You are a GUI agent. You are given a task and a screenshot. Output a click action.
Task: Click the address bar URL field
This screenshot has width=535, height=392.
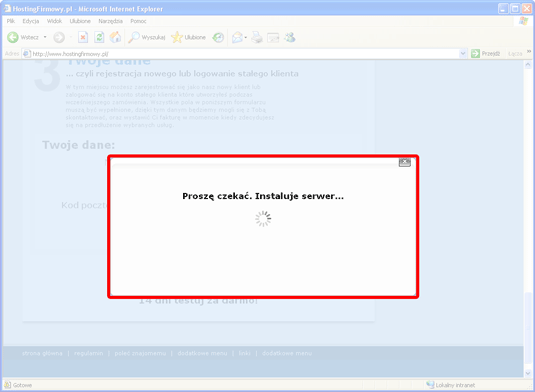pos(241,54)
